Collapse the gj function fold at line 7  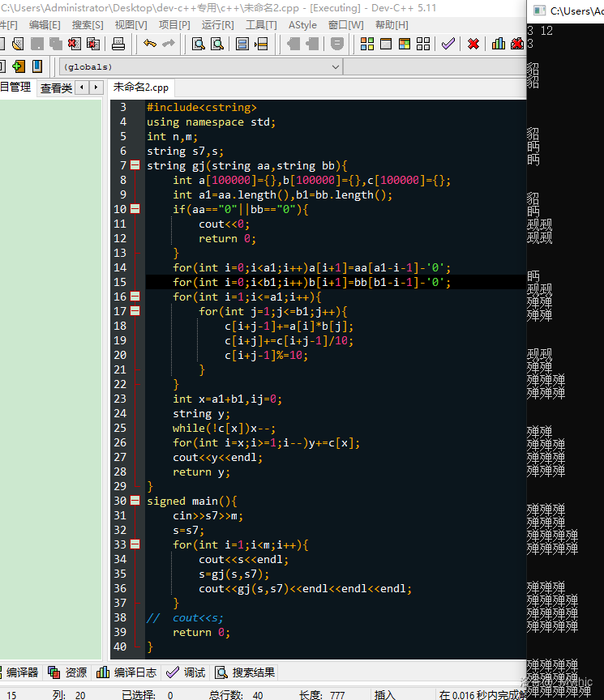(x=135, y=165)
